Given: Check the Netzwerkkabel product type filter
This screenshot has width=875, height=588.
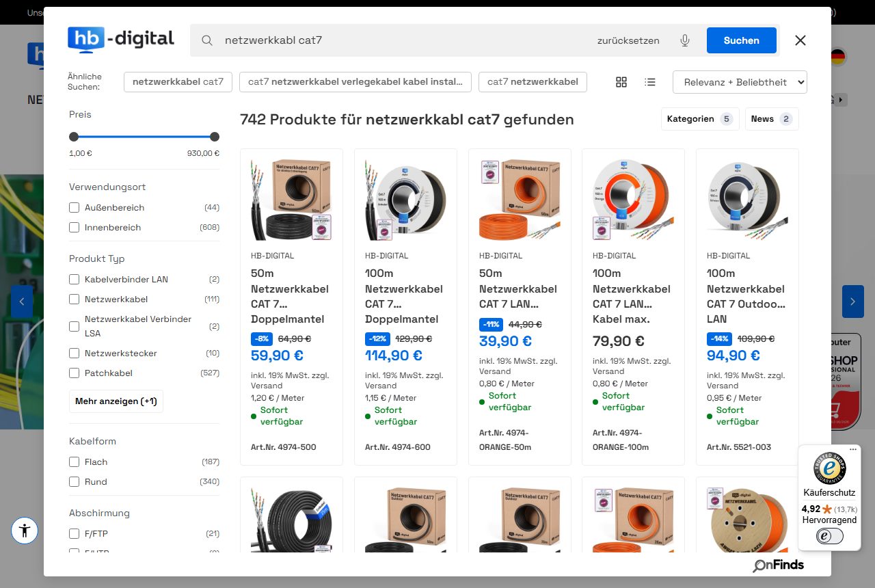Looking at the screenshot, I should [75, 299].
